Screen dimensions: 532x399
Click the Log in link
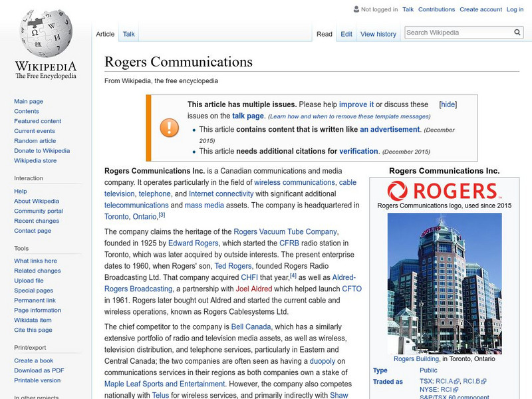(x=515, y=9)
